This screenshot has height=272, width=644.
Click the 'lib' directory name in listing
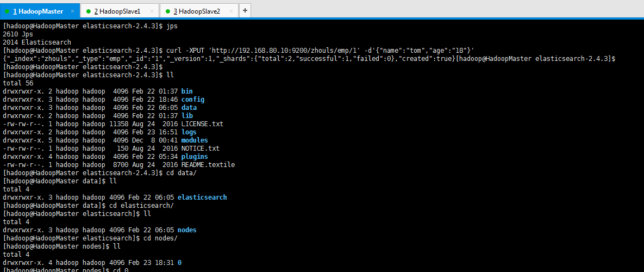click(186, 116)
